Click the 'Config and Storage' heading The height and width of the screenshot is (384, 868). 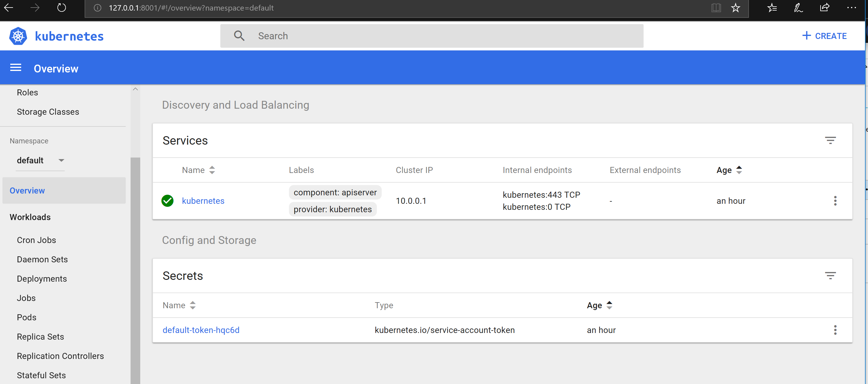point(209,240)
